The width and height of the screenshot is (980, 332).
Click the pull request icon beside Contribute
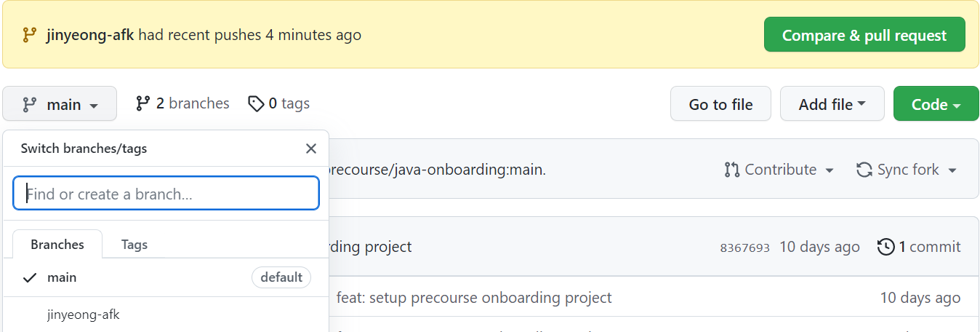pos(731,170)
